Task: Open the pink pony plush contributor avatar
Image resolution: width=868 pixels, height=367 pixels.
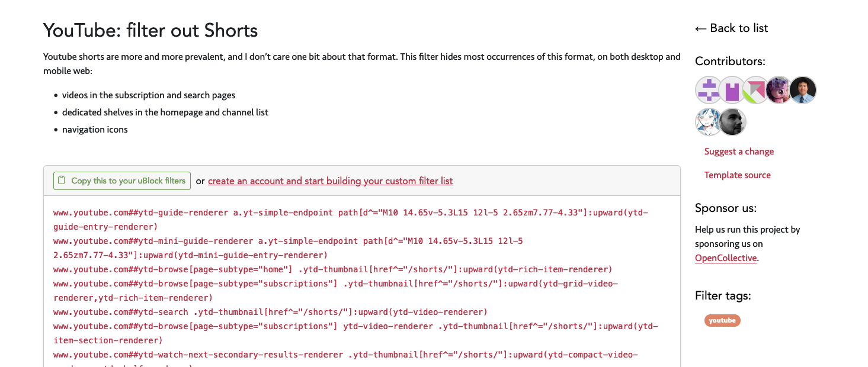Action: [780, 90]
